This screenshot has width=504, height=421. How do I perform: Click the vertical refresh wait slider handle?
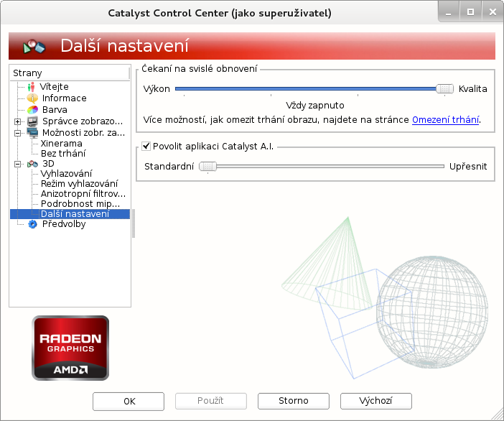(x=445, y=89)
